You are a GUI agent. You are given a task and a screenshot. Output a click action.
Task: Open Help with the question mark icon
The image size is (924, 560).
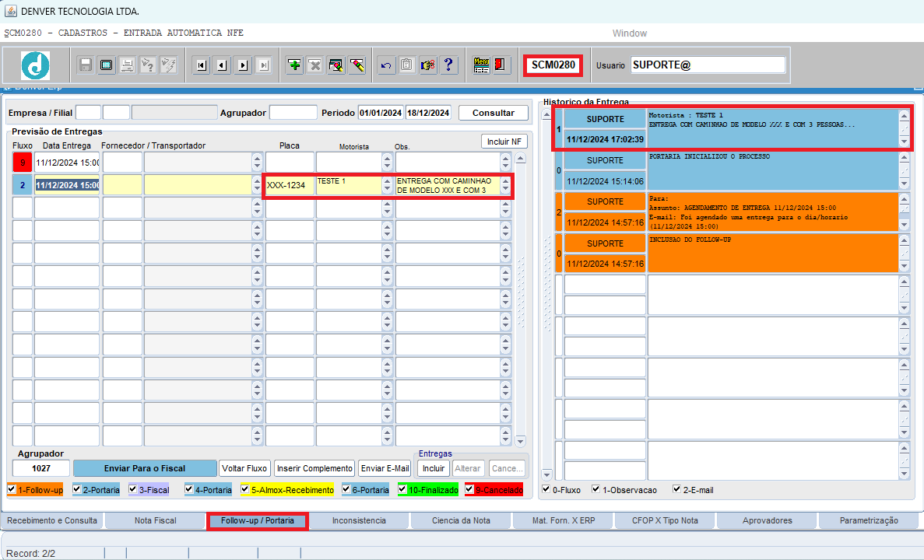click(448, 65)
